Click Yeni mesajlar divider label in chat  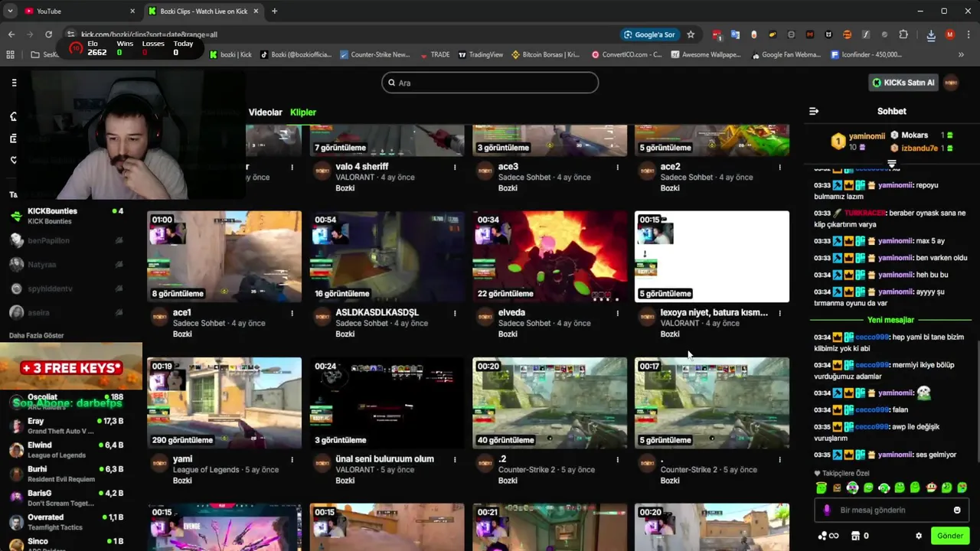pos(890,320)
